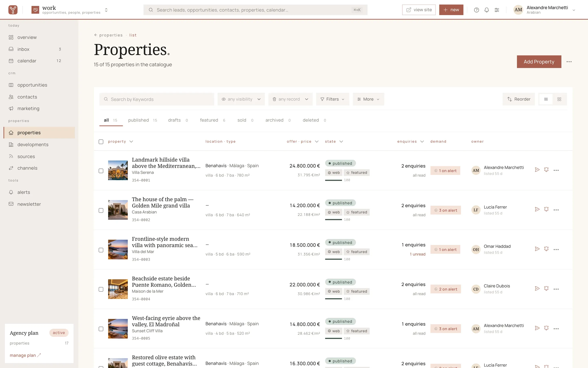The image size is (588, 368).
Task: Open three-dot menu beside Add Property
Action: (x=569, y=62)
